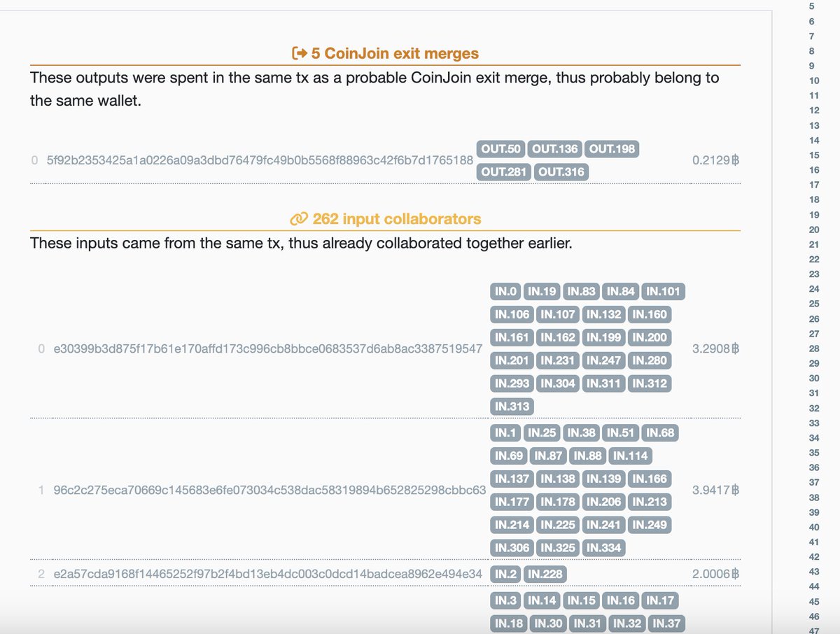Click the IN.0 input tag
The width and height of the screenshot is (840, 634).
(505, 292)
